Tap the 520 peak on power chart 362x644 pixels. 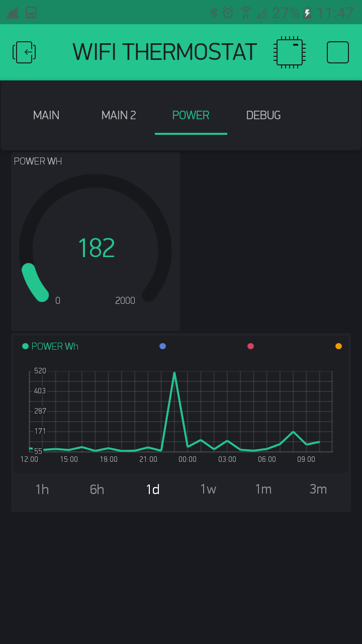[174, 373]
